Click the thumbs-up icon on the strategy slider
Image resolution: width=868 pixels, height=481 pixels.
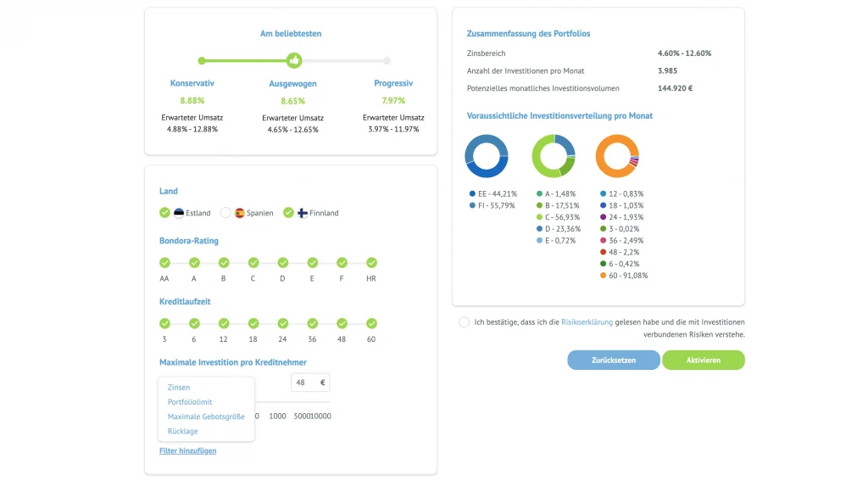(x=294, y=60)
